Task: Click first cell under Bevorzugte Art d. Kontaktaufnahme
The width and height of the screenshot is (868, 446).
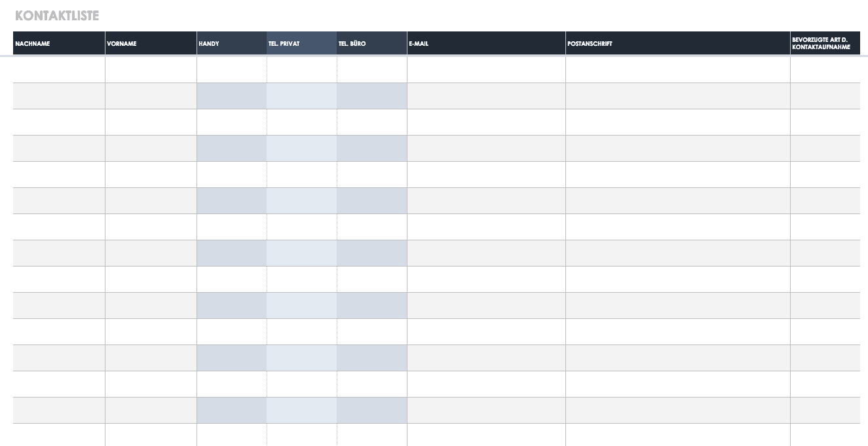Action: pos(825,70)
